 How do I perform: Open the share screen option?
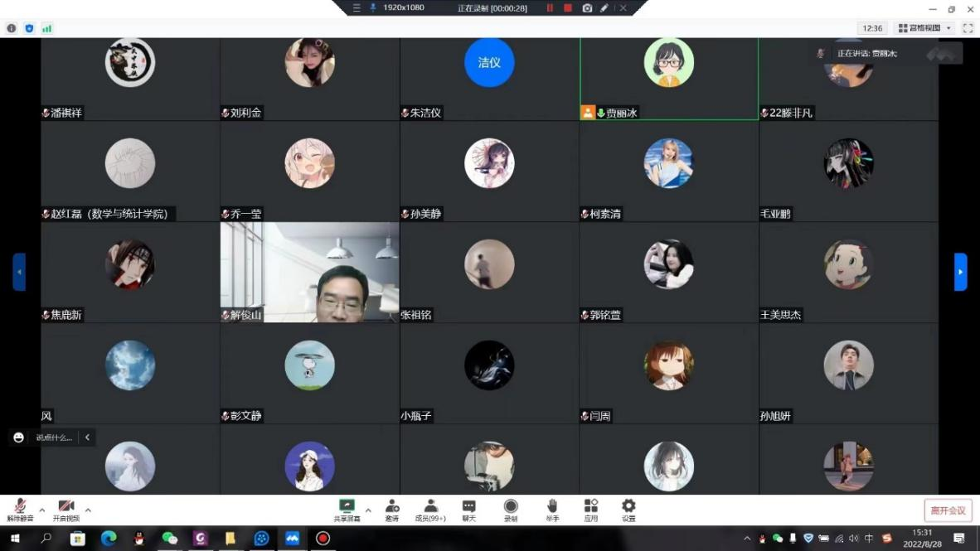click(347, 510)
